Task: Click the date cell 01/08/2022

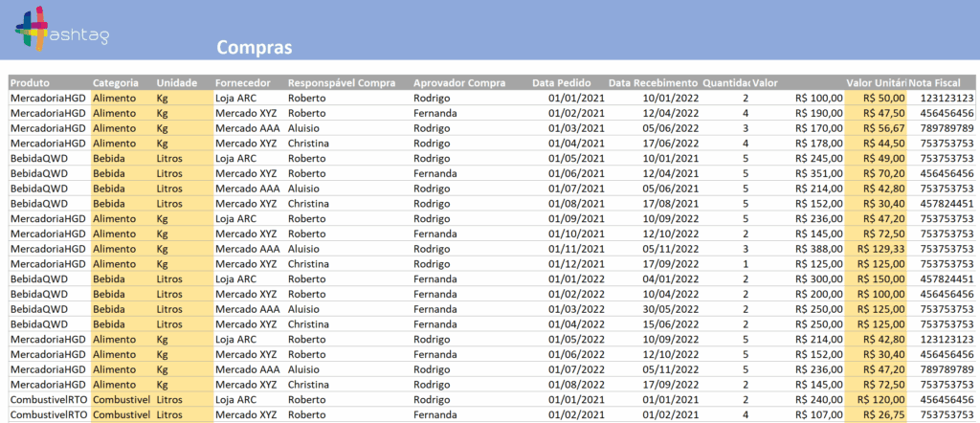Action: click(x=576, y=385)
